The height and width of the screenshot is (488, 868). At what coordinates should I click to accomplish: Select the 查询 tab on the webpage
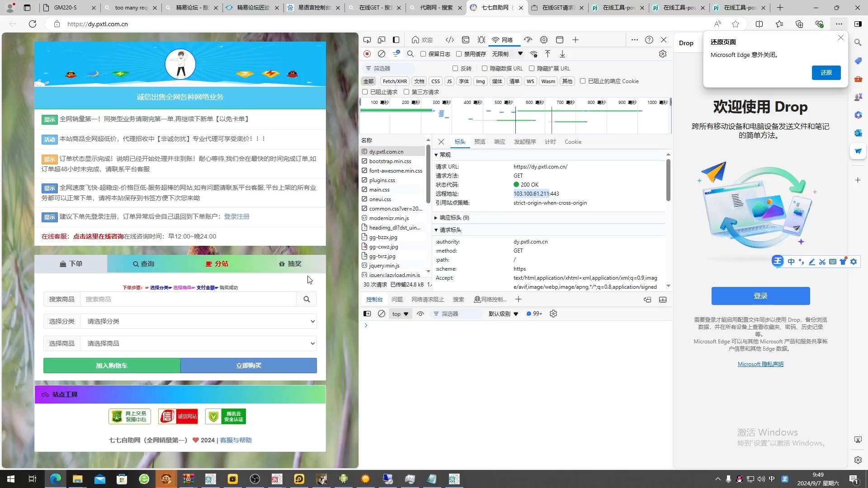coord(144,263)
